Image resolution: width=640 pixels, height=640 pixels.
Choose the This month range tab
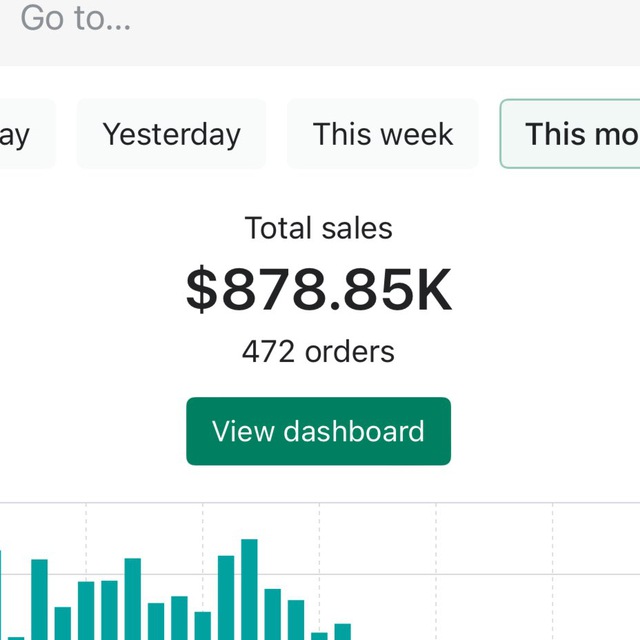570,133
